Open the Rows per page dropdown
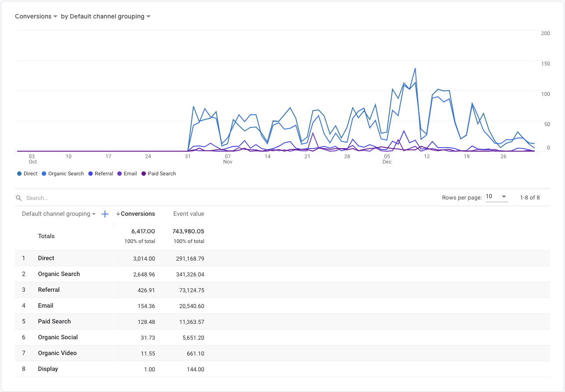 pos(496,197)
